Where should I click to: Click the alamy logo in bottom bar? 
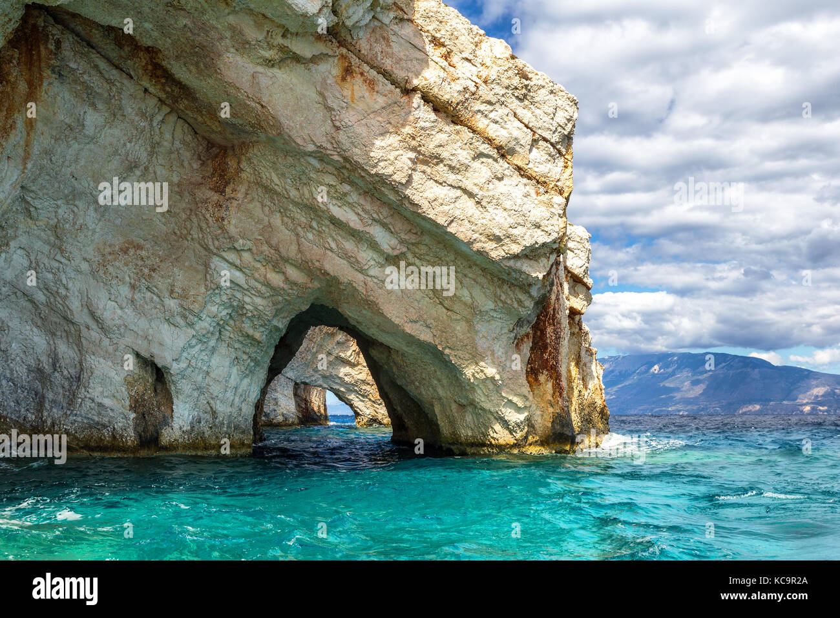65,589
